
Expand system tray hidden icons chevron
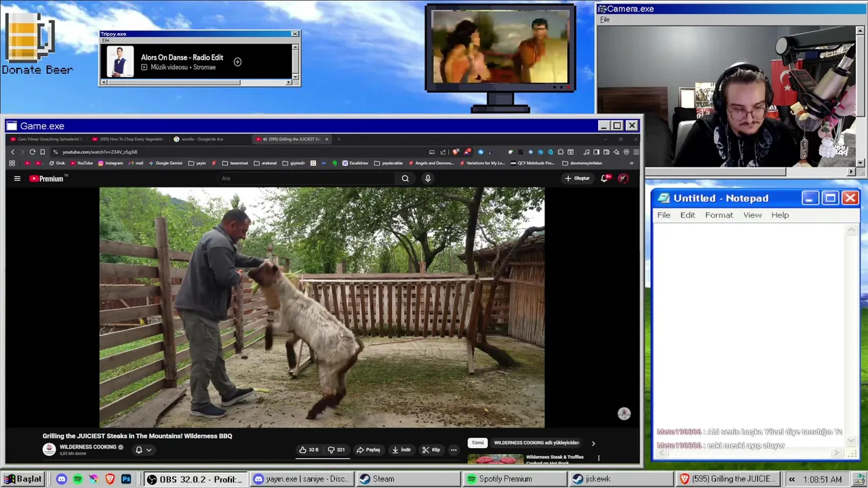coord(791,479)
